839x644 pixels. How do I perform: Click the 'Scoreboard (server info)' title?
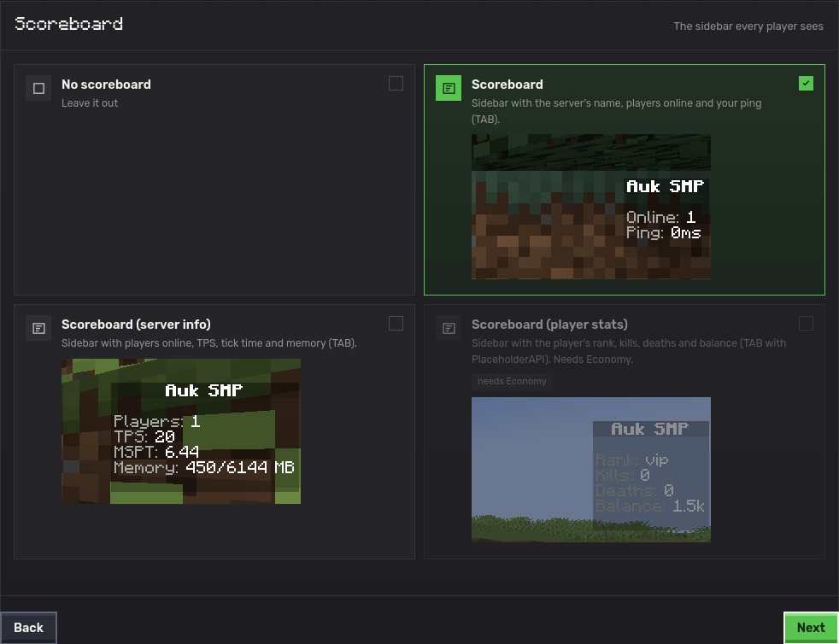(x=136, y=325)
